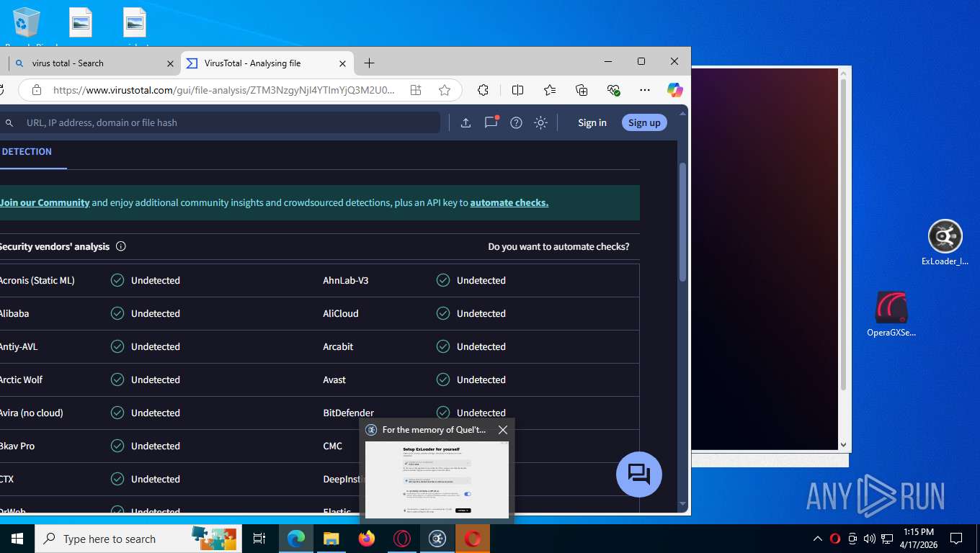Screen dimensions: 980x553
Task: Open ExLoader_I... desktop shortcut
Action: click(945, 243)
